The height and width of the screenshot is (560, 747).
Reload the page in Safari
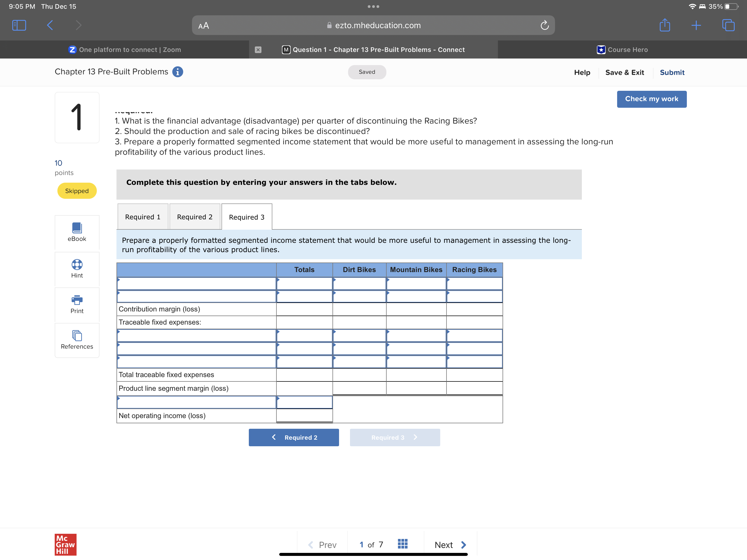tap(544, 25)
